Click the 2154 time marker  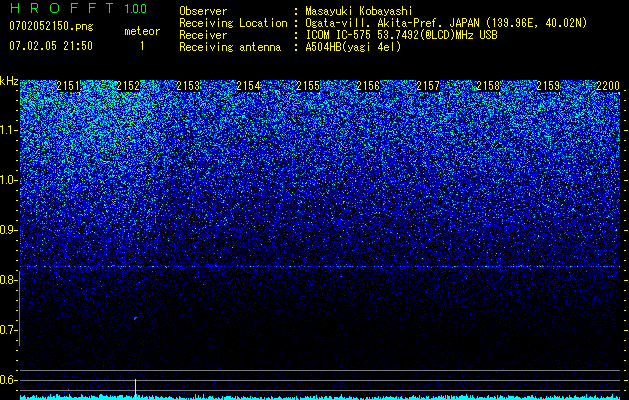coord(248,86)
